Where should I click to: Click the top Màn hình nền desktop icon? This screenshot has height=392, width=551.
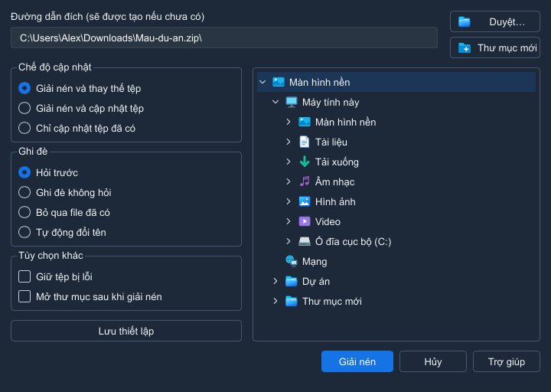pyautogui.click(x=279, y=82)
